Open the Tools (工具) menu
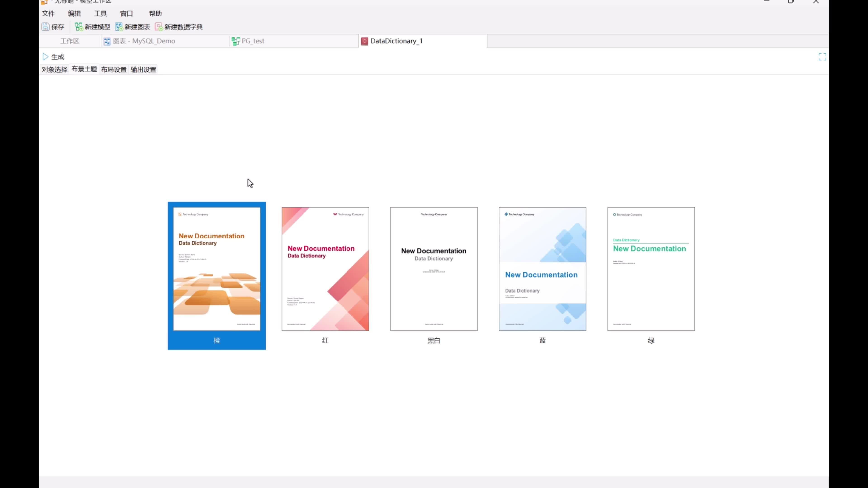The width and height of the screenshot is (868, 488). 100,14
